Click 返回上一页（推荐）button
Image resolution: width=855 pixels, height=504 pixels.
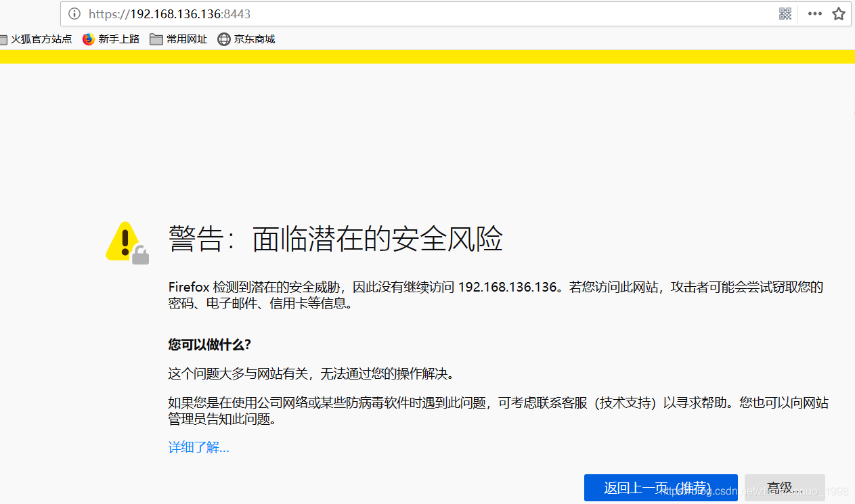point(660,487)
